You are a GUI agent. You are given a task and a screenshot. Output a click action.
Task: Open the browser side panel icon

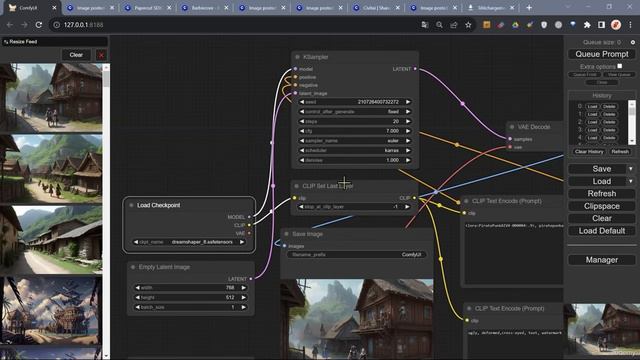pos(601,25)
